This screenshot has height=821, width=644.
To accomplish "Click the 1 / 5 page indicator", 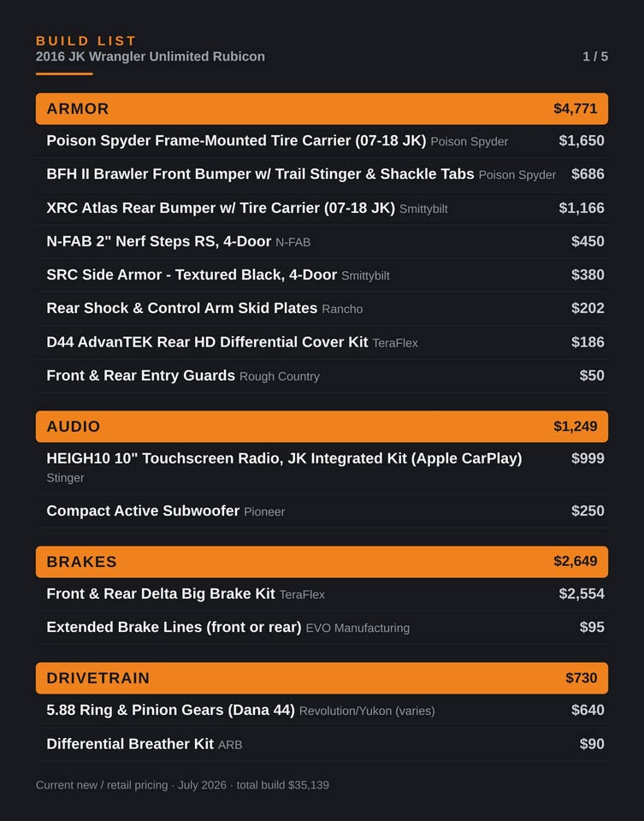I will point(594,56).
